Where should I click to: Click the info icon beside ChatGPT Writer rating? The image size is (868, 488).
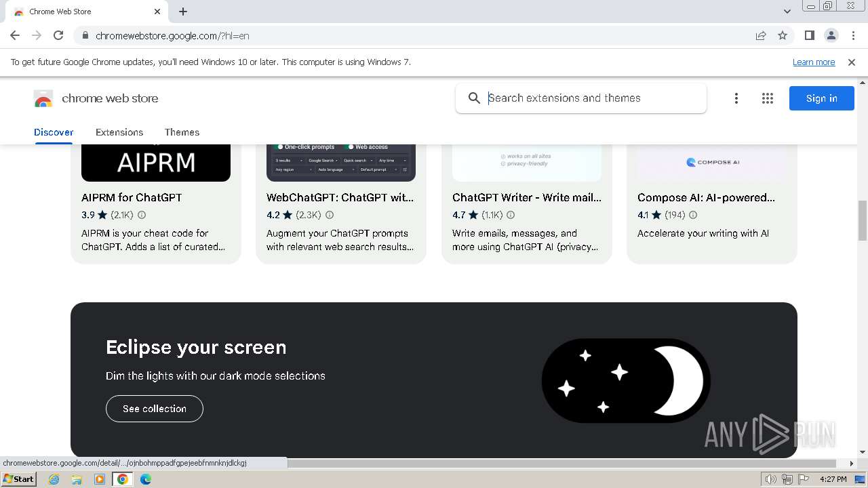pyautogui.click(x=511, y=215)
